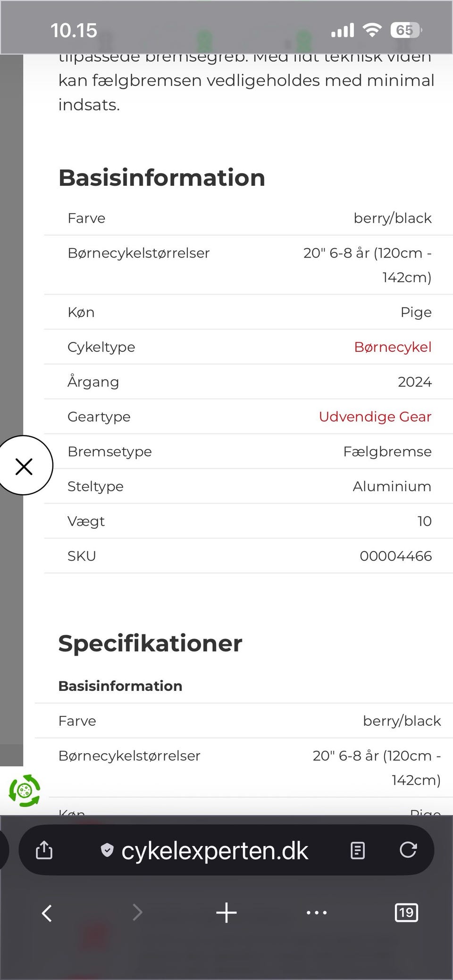Reload the cykelexperten.dk page
The image size is (453, 980).
coord(409,850)
